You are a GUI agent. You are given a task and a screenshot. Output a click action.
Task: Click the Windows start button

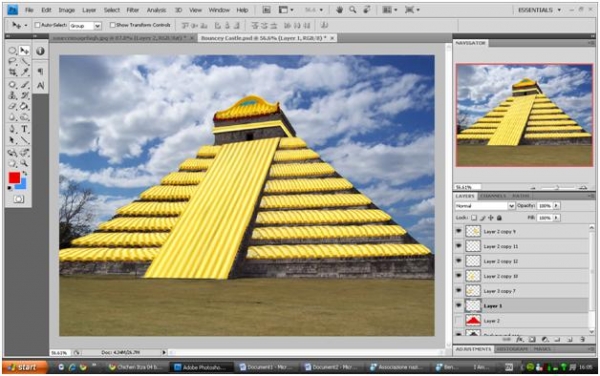(x=25, y=367)
